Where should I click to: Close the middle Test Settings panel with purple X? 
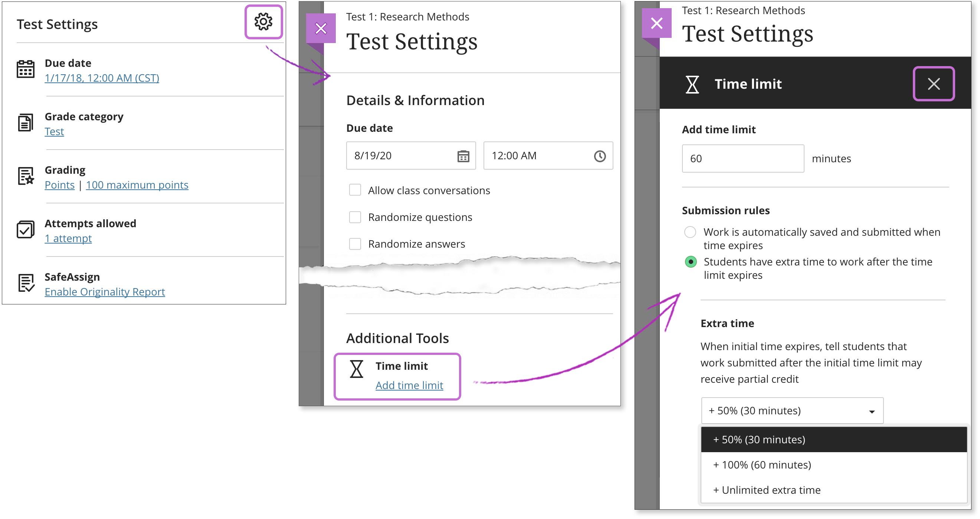[321, 29]
